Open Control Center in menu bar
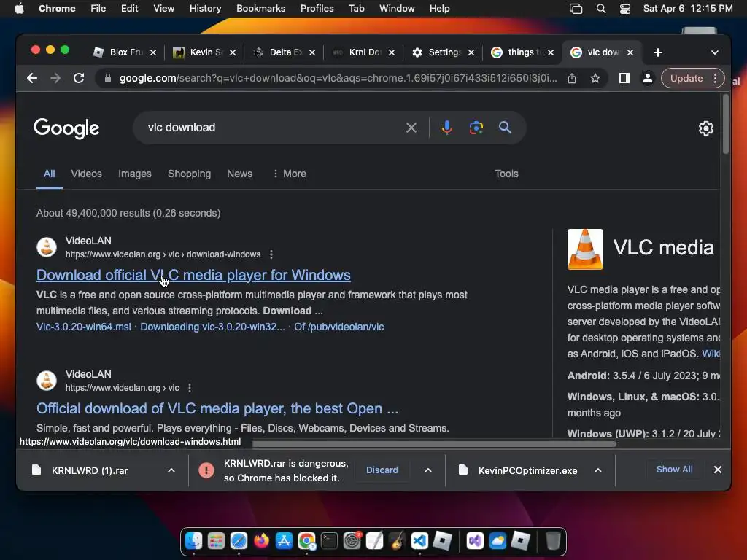The height and width of the screenshot is (560, 747). click(625, 9)
